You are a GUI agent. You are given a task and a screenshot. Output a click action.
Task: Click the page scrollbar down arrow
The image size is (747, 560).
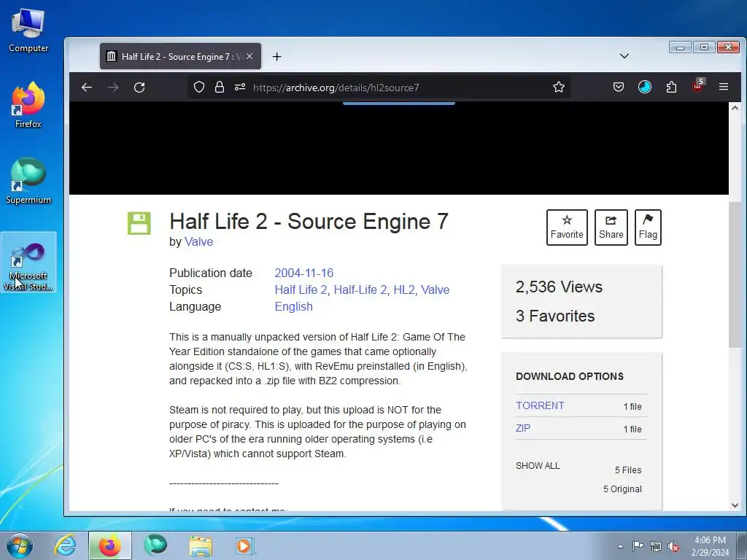(x=735, y=505)
